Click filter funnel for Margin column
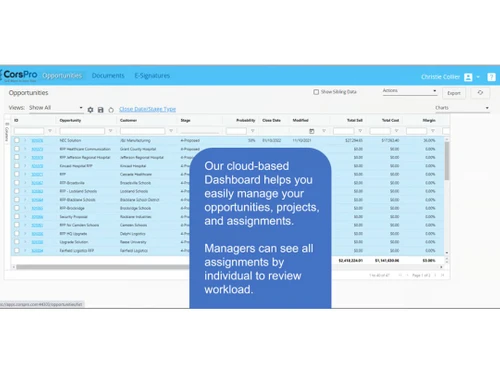The image size is (500, 375). [x=433, y=131]
